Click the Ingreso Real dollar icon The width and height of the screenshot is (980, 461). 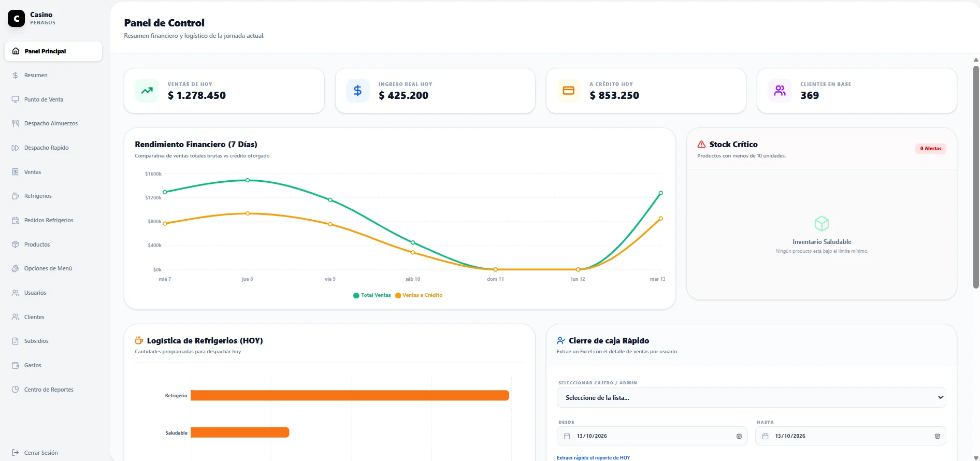coord(357,90)
